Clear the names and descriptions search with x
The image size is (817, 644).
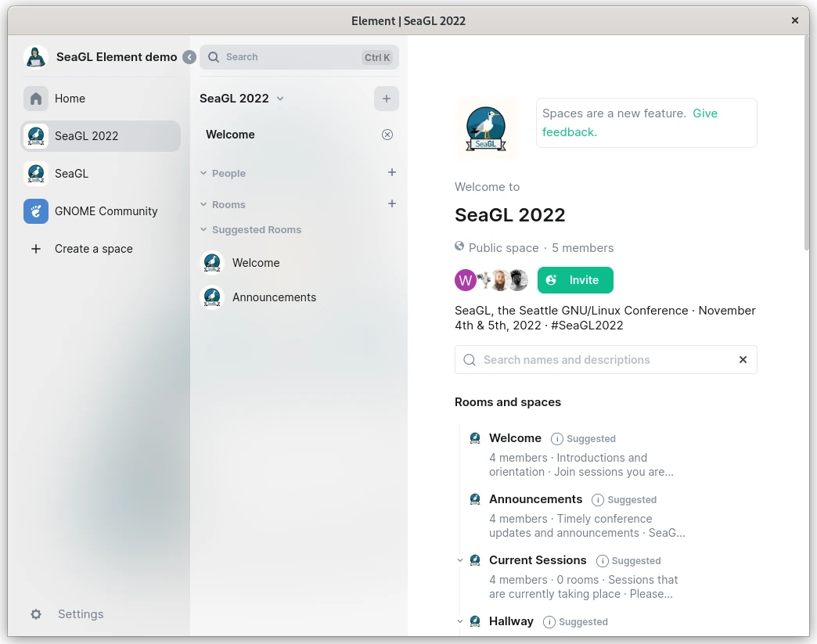743,359
